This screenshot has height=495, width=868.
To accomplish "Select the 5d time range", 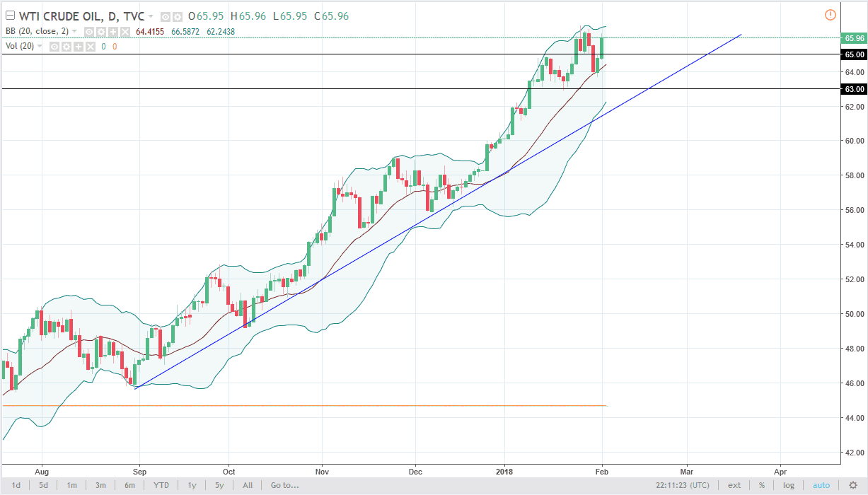I will tap(44, 485).
